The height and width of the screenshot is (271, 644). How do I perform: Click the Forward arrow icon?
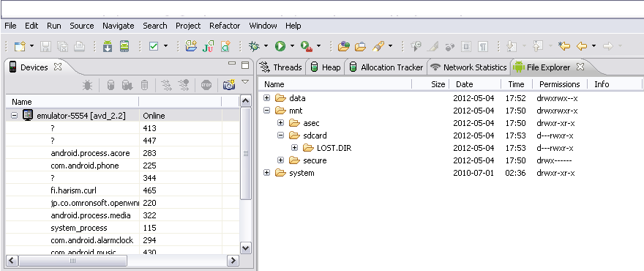click(608, 46)
